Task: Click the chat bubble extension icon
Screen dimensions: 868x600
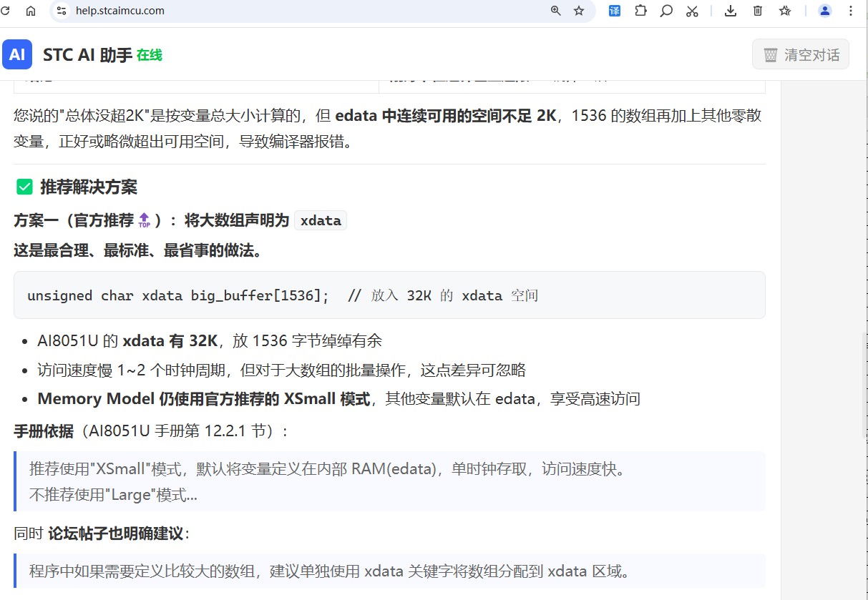Action: 666,11
